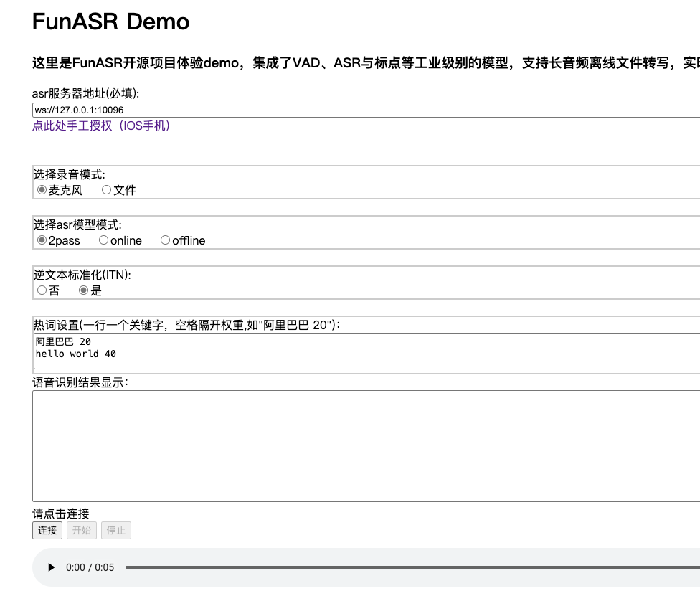Viewport: 700px width, 596px height.
Task: Click the greyed-out 停止 button
Action: pyautogui.click(x=116, y=530)
